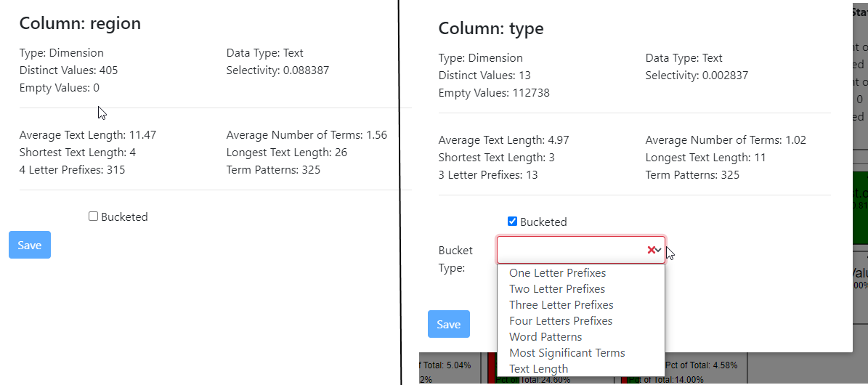The image size is (868, 385).
Task: Enable Bucketed checkbox for the region column
Action: [93, 216]
